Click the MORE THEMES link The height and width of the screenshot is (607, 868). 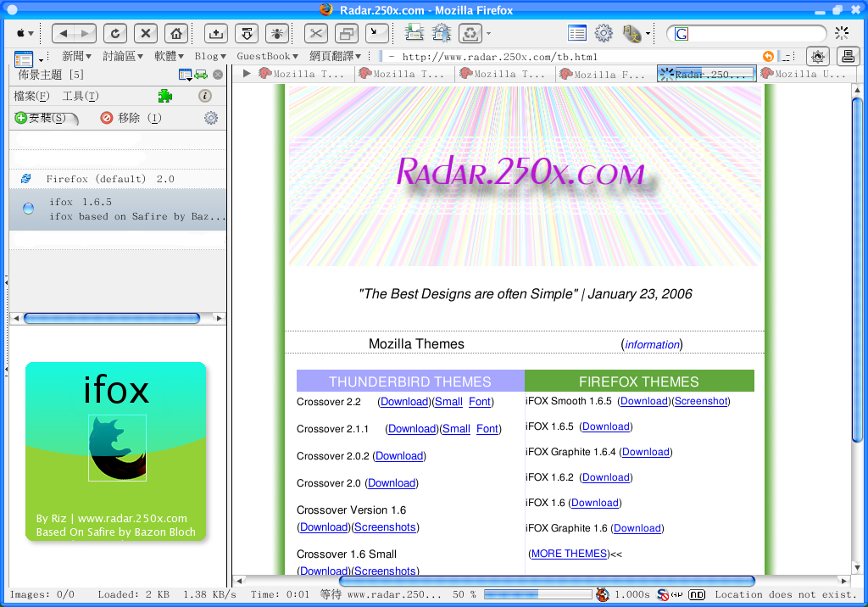569,554
